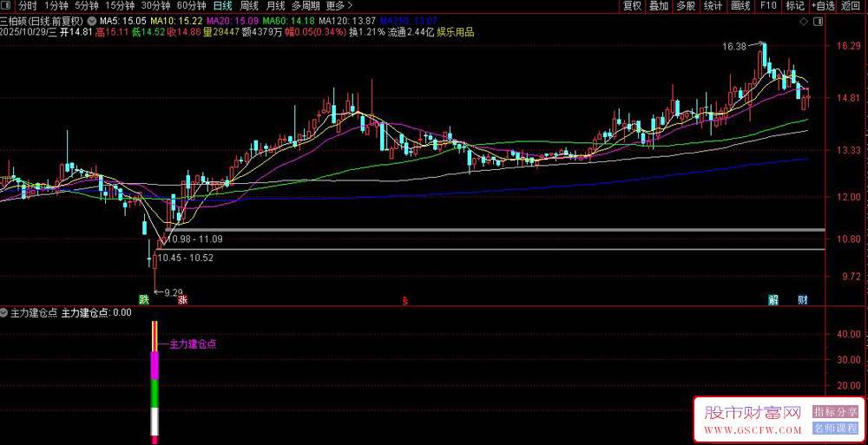Switch to 60分钟 period

tap(191, 6)
